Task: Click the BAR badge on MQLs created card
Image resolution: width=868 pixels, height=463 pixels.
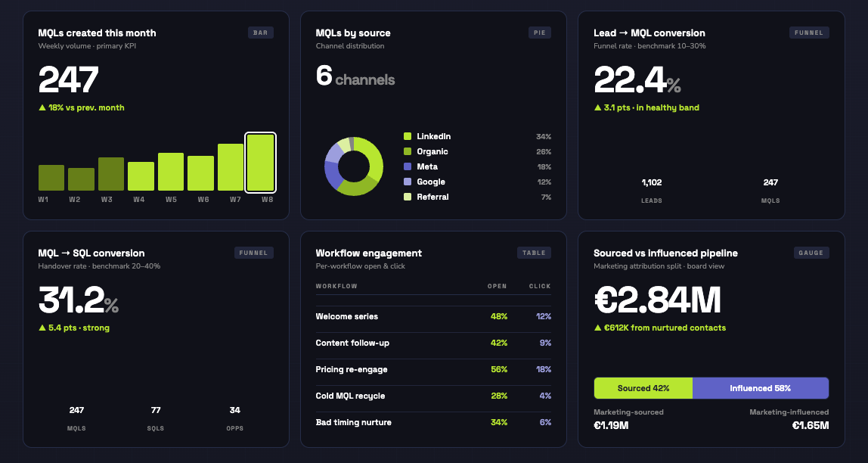Action: click(261, 33)
